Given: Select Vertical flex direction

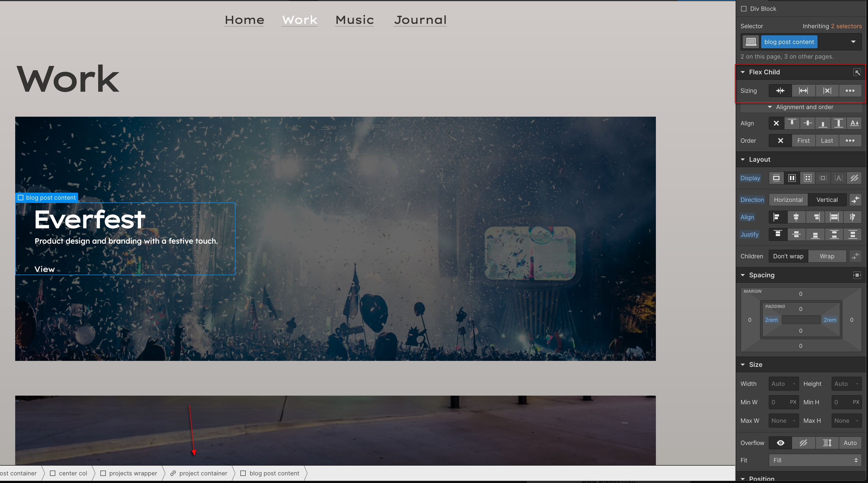Looking at the screenshot, I should pyautogui.click(x=827, y=200).
